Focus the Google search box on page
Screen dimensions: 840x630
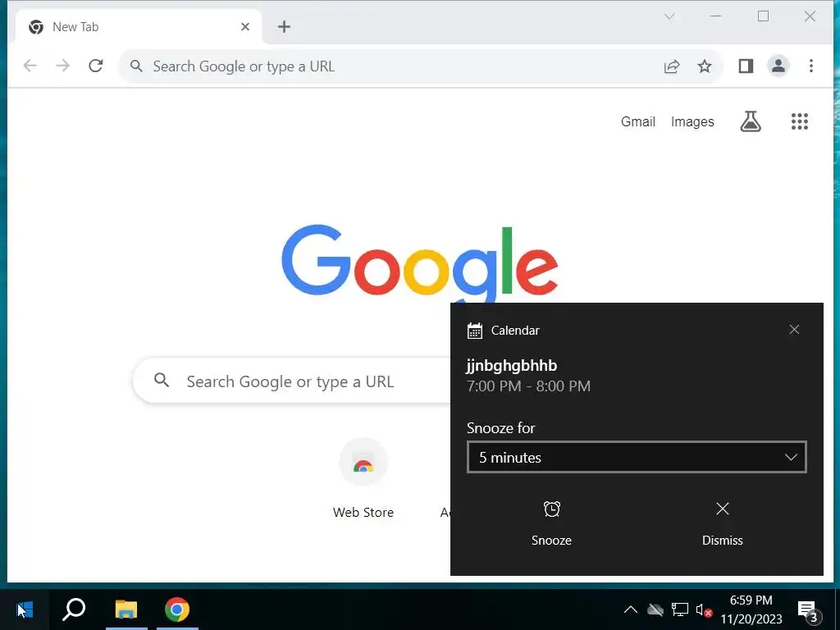[x=293, y=381]
